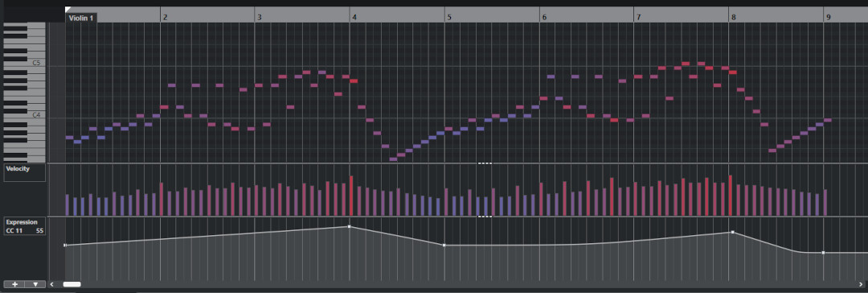Click bar 9 in the ruler
Screen dimensions: 868x293
pos(829,17)
